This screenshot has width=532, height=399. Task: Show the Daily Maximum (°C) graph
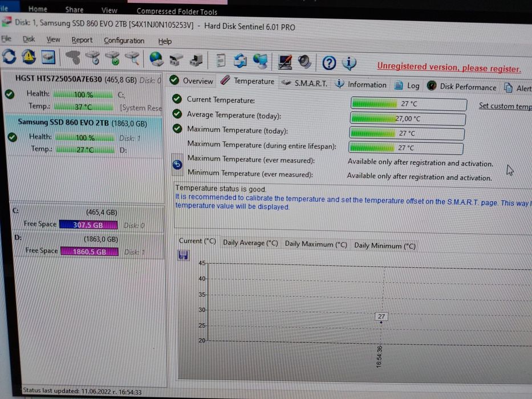(x=316, y=244)
